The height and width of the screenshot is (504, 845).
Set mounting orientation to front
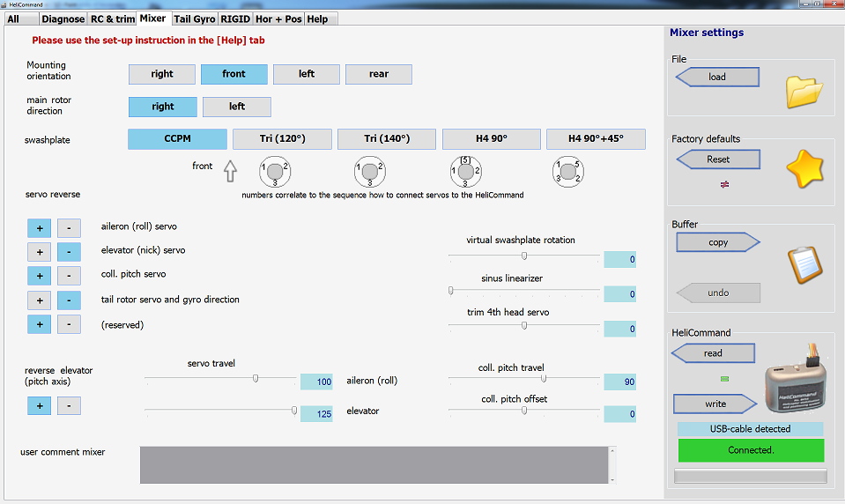coord(233,74)
